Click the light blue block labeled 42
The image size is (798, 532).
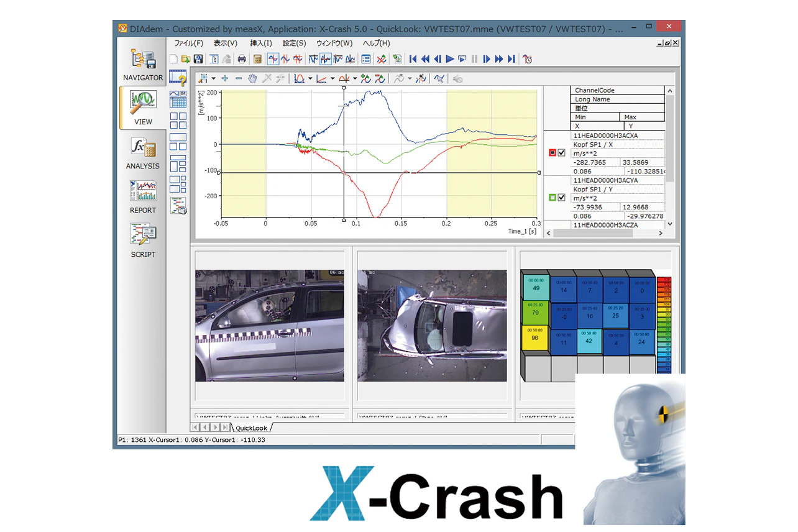coord(589,341)
